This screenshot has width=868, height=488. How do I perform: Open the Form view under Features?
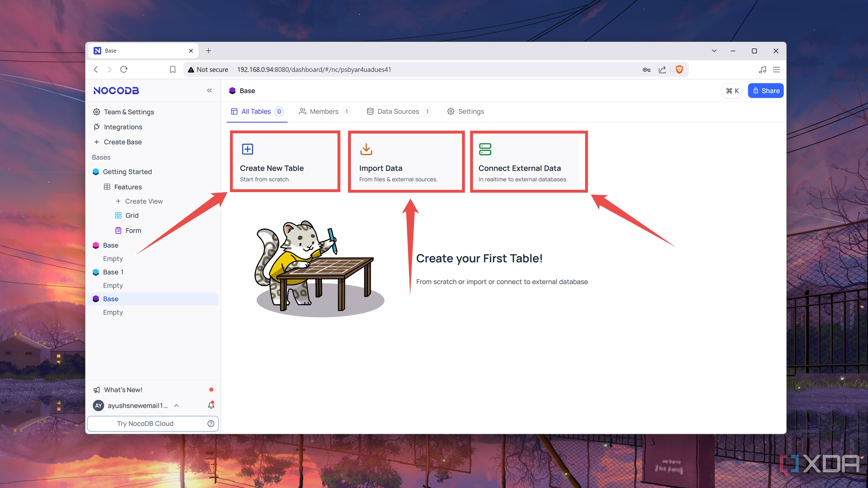[x=134, y=230]
